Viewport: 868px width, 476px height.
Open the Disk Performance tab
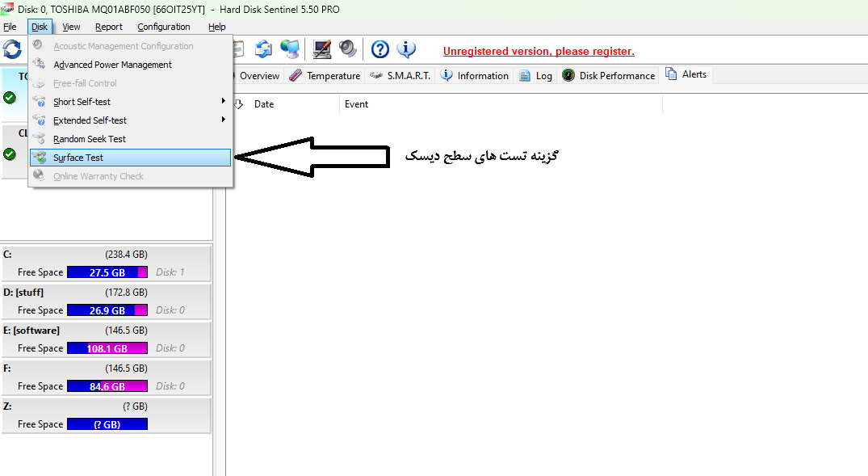tap(608, 76)
